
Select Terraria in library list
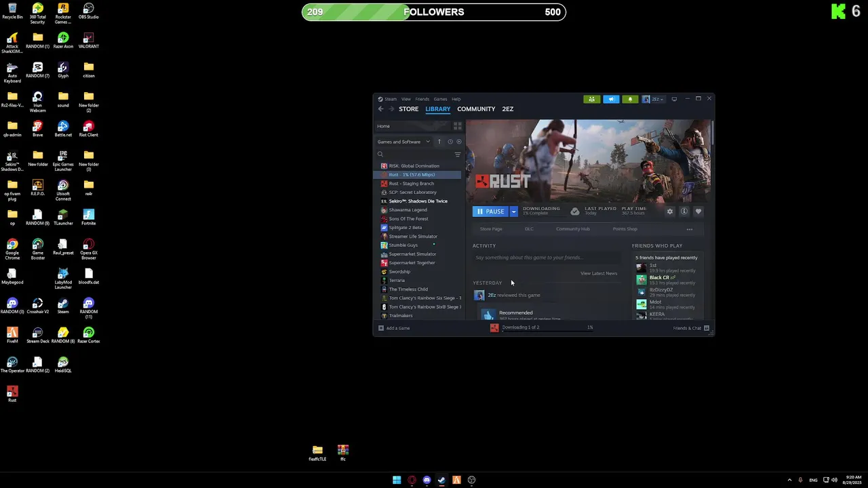(418, 281)
